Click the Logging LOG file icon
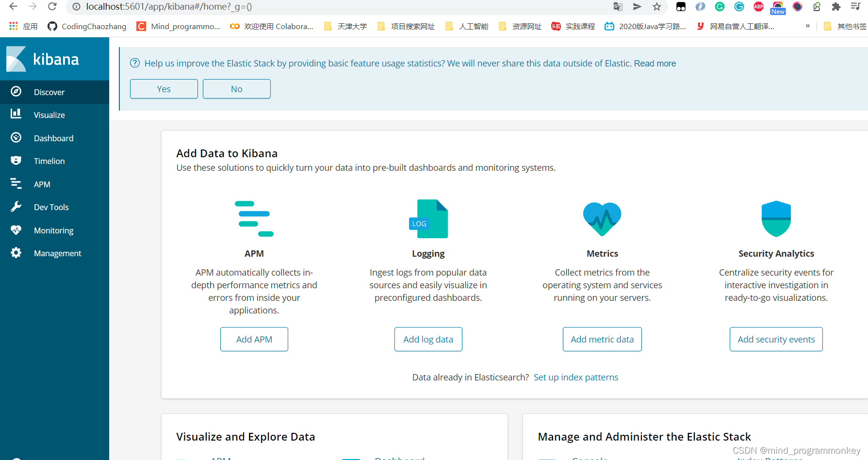This screenshot has height=460, width=868. (x=428, y=219)
